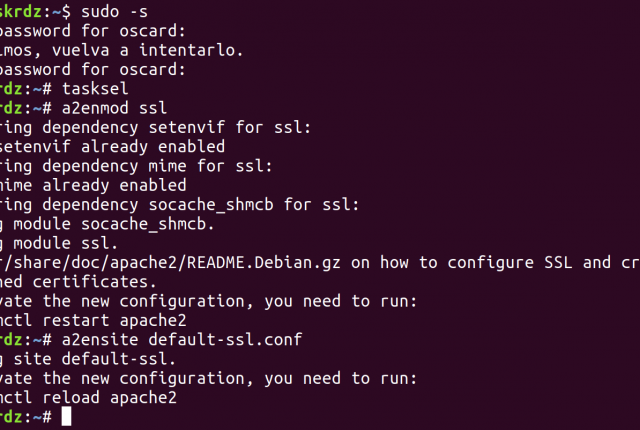This screenshot has width=640, height=430.
Task: Click the second 'password for oscard:' prompt
Action: pyautogui.click(x=93, y=69)
